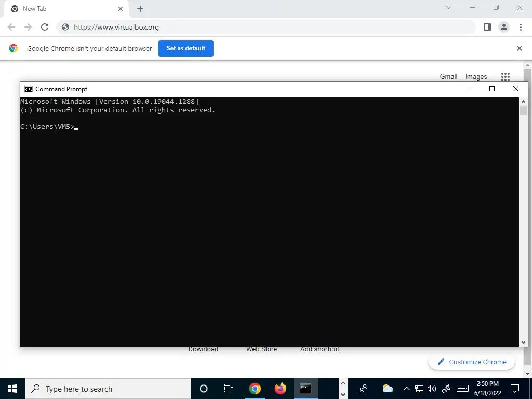532x399 pixels.
Task: Click Chrome page scrollbar up arrow
Action: (x=527, y=65)
